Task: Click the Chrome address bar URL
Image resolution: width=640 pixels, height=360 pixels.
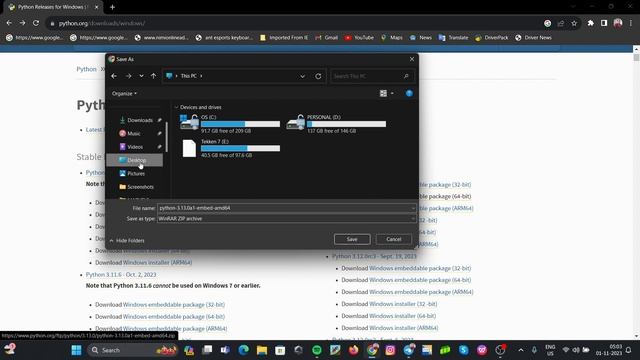Action: [102, 23]
